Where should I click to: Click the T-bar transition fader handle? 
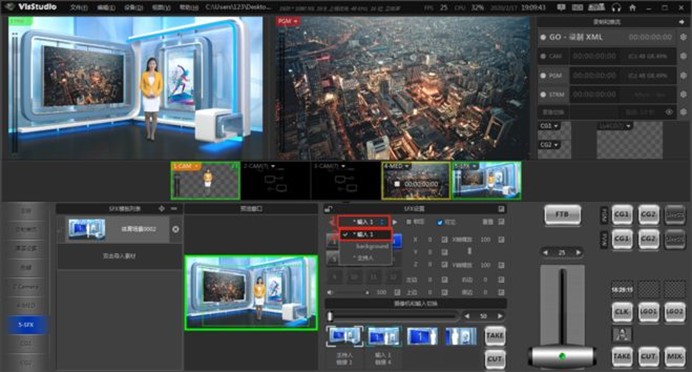click(x=562, y=356)
